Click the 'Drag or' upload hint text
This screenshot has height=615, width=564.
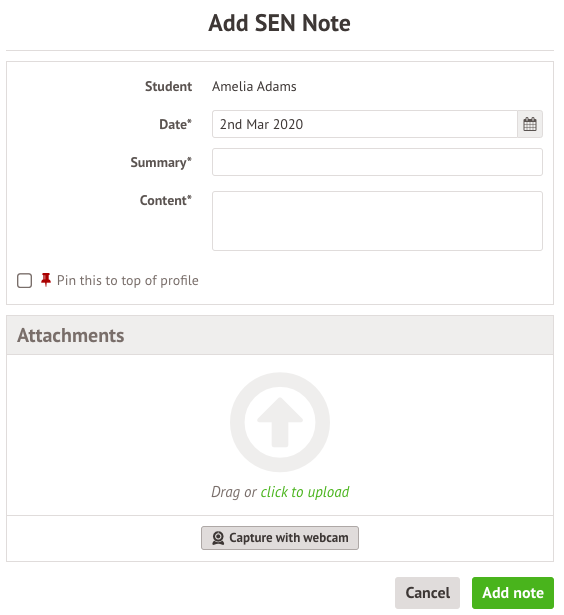coord(234,492)
